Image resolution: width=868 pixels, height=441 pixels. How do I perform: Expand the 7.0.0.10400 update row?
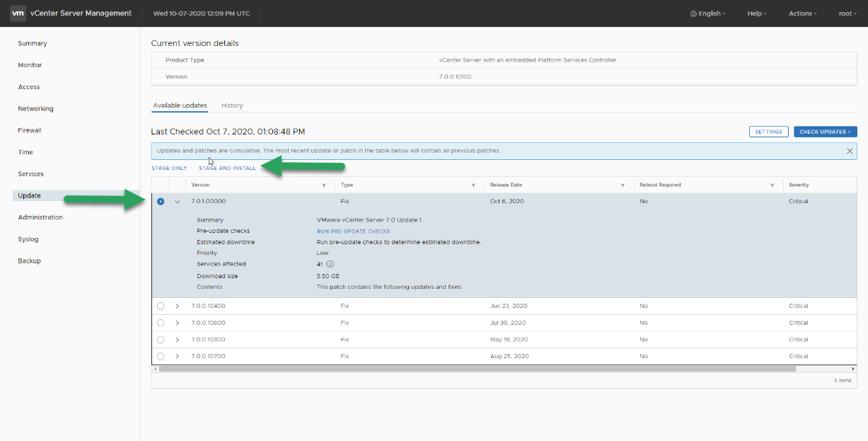point(177,307)
